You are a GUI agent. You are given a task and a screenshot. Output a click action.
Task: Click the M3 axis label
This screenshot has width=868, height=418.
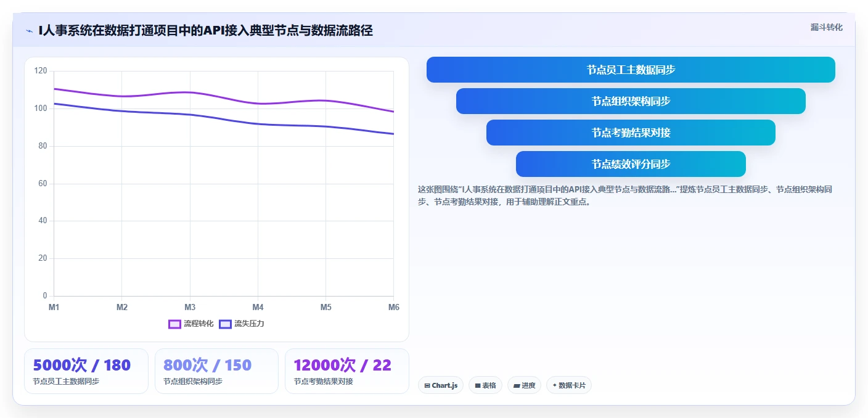click(190, 307)
